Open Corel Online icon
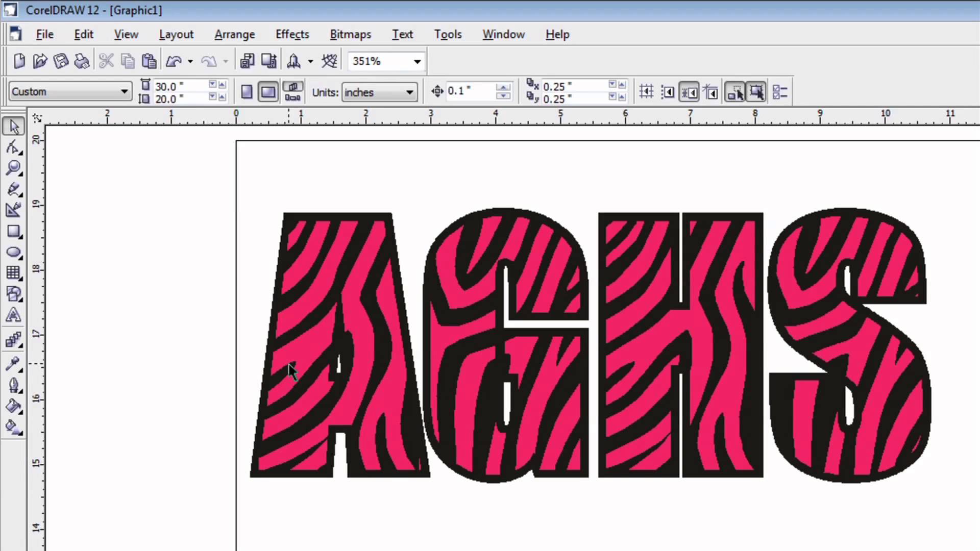980x551 pixels. pos(329,61)
